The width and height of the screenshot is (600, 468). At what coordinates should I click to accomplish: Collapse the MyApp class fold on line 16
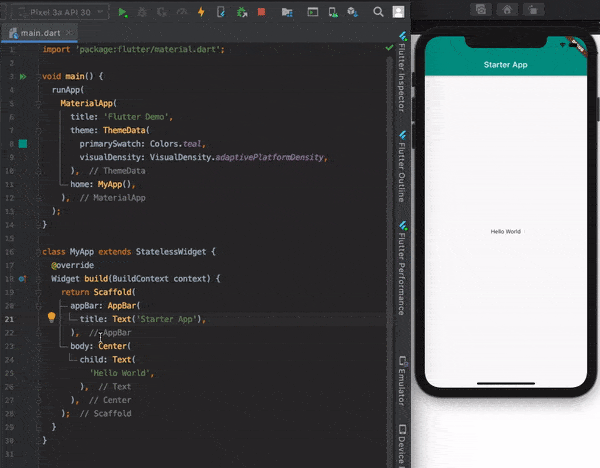coord(38,252)
